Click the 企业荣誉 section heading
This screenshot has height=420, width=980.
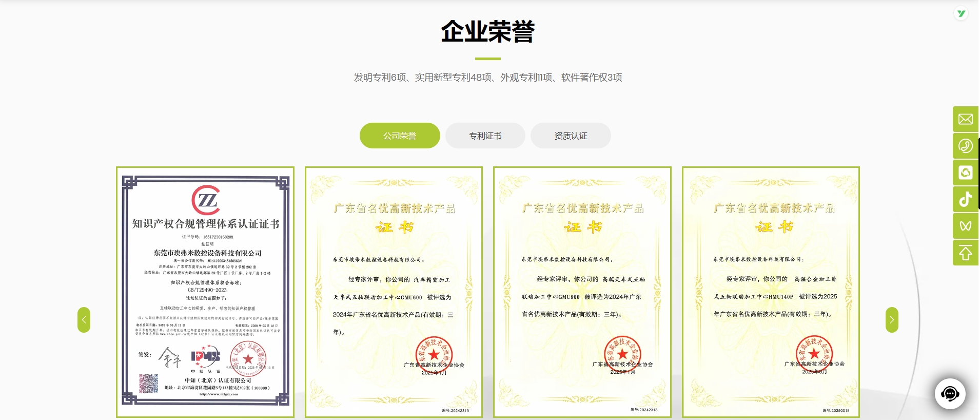coord(487,31)
